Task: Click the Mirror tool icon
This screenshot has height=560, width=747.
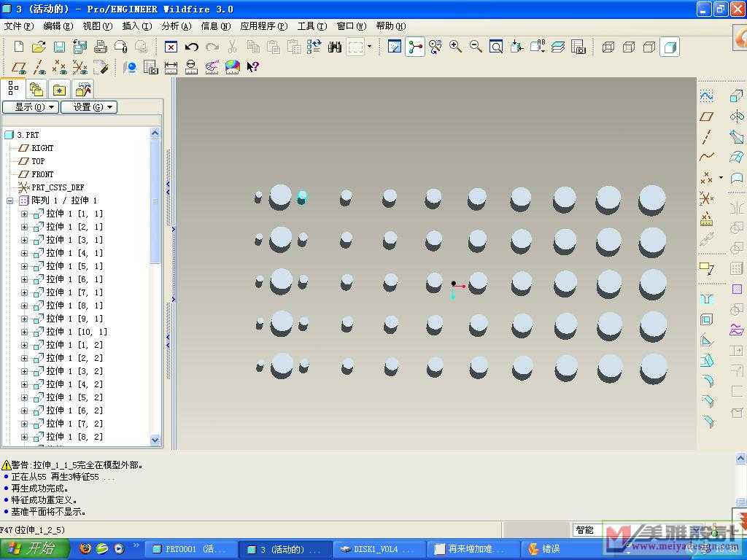Action: coord(737,208)
